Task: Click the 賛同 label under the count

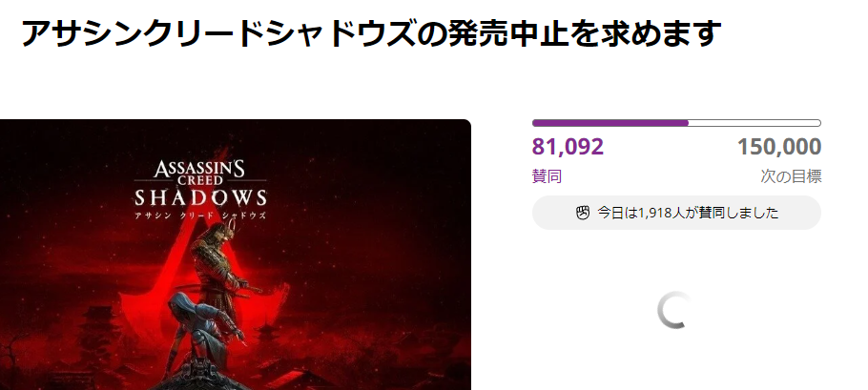Action: pyautogui.click(x=547, y=176)
